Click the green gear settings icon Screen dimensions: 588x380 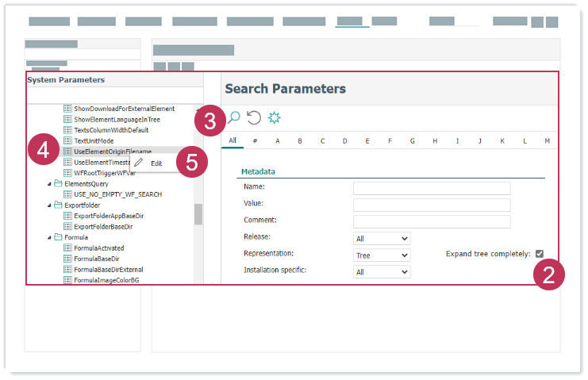pos(275,117)
